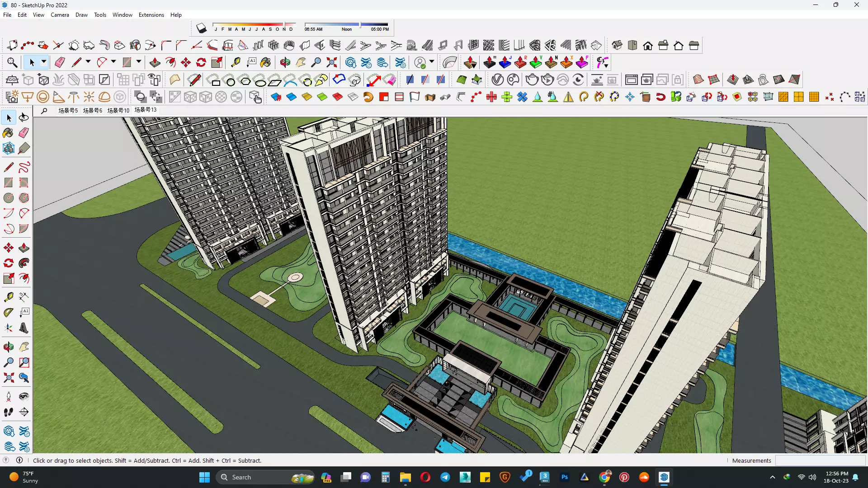Click the scene search magnifier button
868x488 pixels.
[x=44, y=110]
